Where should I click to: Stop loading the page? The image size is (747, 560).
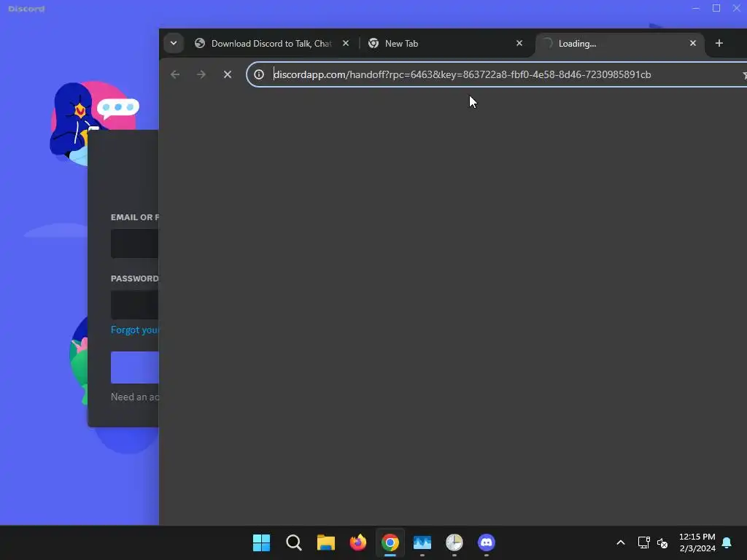[x=228, y=74]
